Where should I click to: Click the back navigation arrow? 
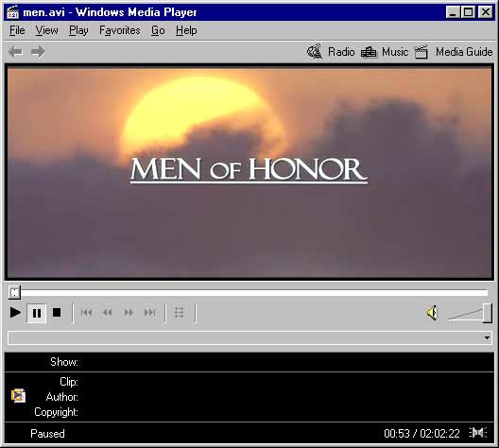[x=15, y=52]
